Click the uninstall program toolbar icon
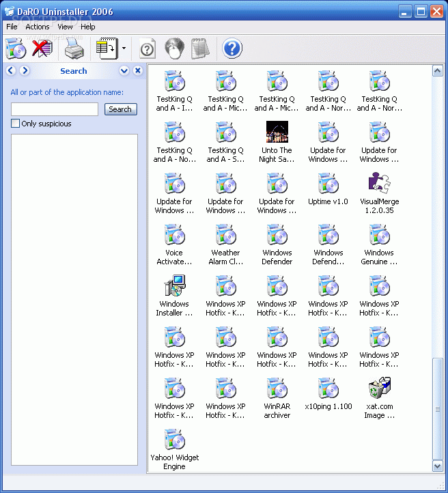Viewport: 448px width, 493px height. tap(16, 48)
